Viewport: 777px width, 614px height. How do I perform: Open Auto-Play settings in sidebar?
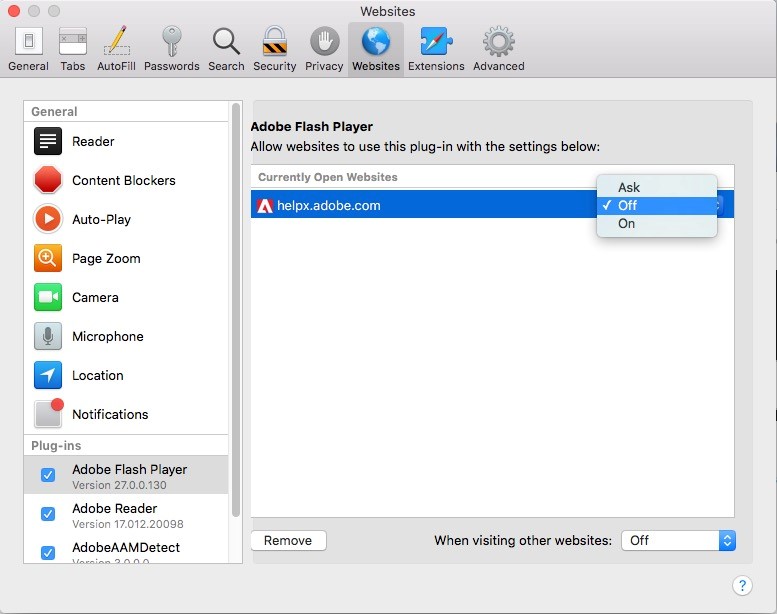101,220
